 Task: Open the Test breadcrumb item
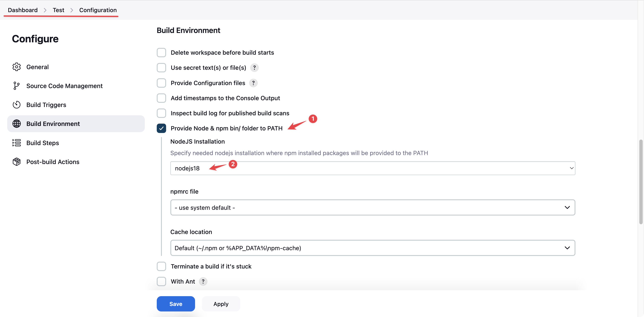tap(58, 10)
